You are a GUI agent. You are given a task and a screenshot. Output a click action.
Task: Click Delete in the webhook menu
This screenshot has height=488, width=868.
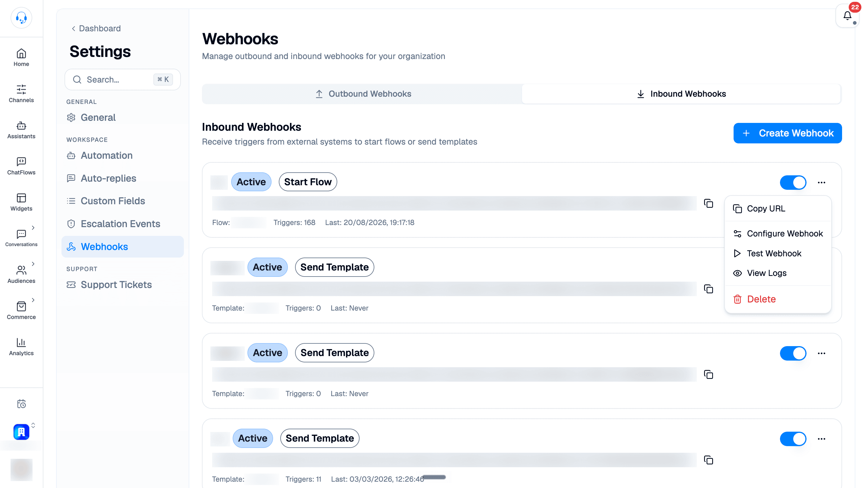tap(778, 299)
